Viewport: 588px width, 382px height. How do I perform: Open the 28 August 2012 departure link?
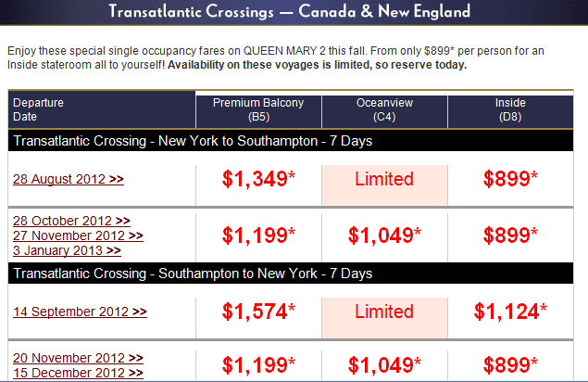click(69, 180)
